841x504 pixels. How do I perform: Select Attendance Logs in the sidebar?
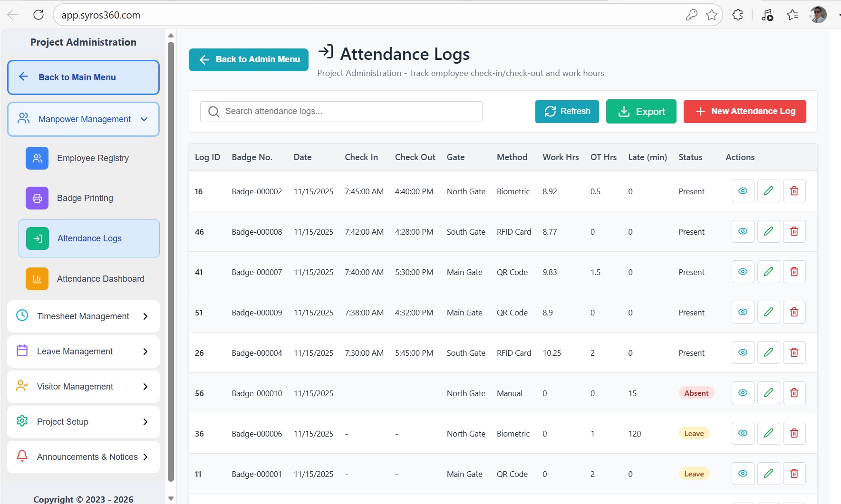point(89,238)
